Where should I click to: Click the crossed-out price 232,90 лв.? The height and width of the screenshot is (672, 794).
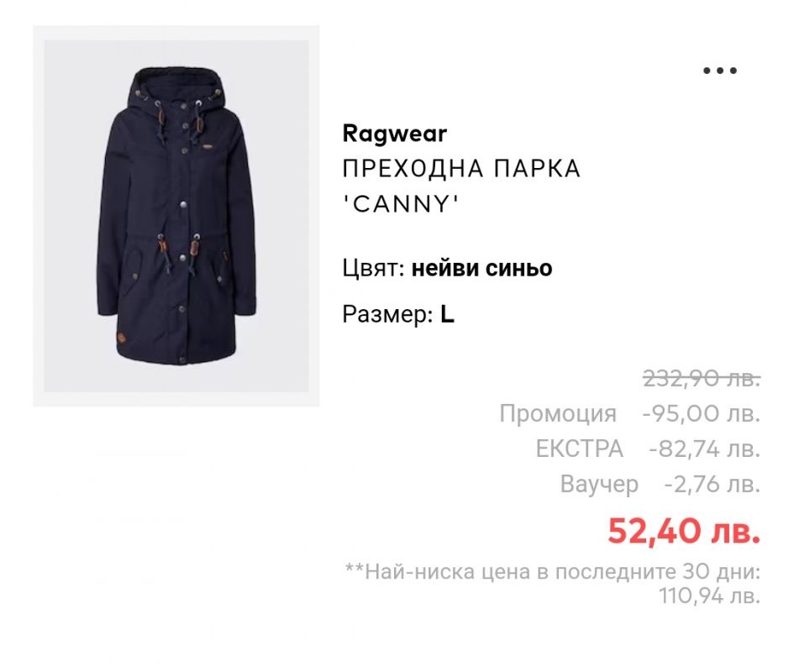coord(702,378)
